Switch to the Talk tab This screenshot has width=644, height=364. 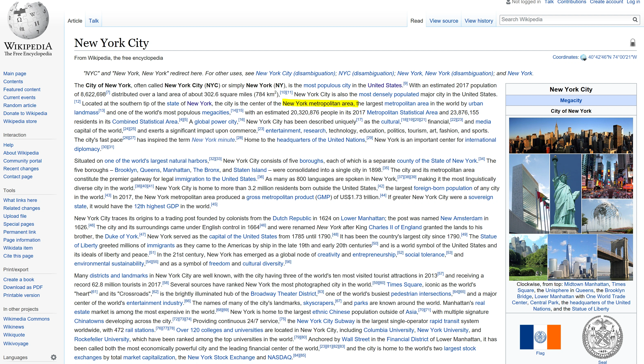coord(93,21)
